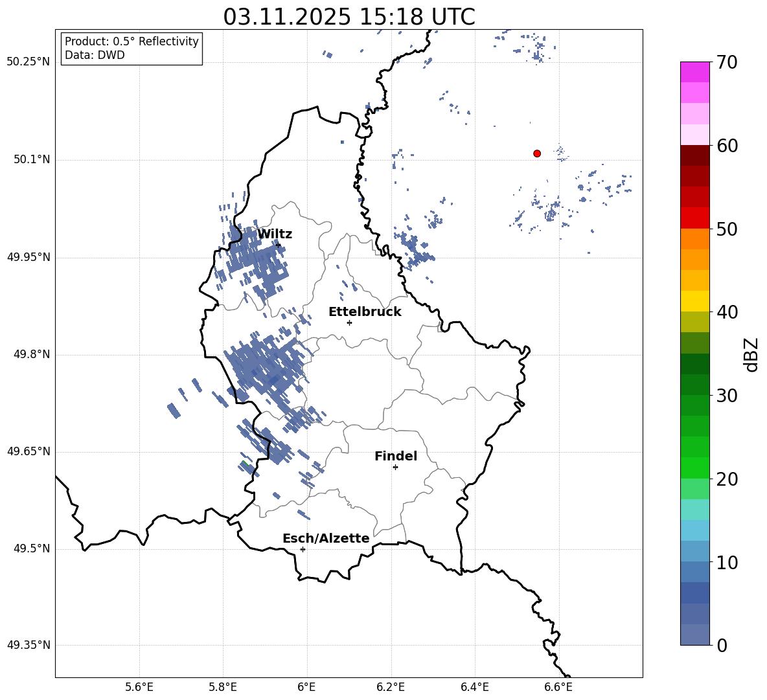
Task: Click the bright green colorbar segment above 20
Action: [x=695, y=468]
